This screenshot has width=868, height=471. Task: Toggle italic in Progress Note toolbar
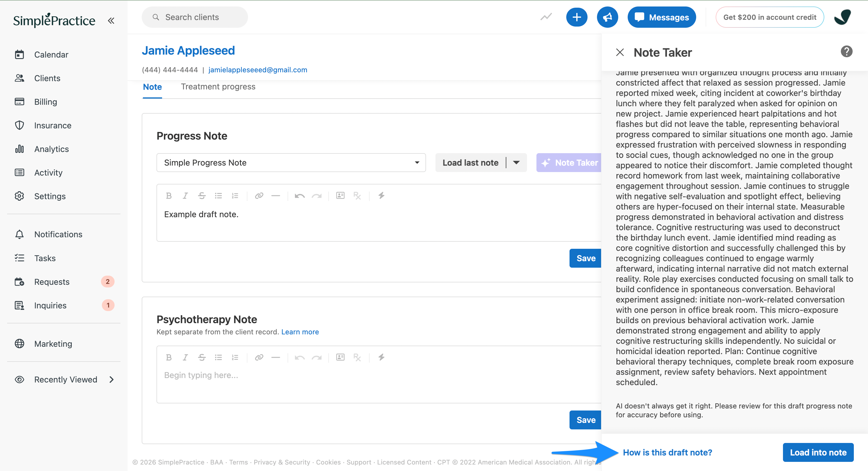[x=185, y=196]
